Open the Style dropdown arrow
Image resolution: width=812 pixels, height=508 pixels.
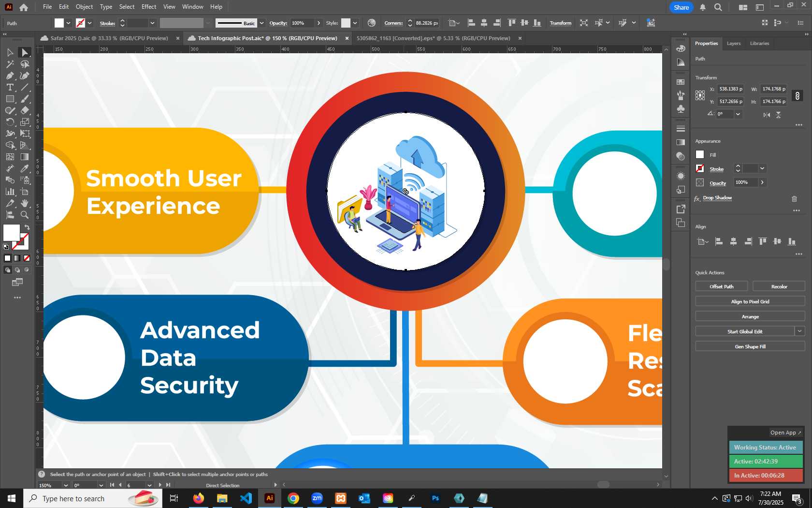[355, 23]
